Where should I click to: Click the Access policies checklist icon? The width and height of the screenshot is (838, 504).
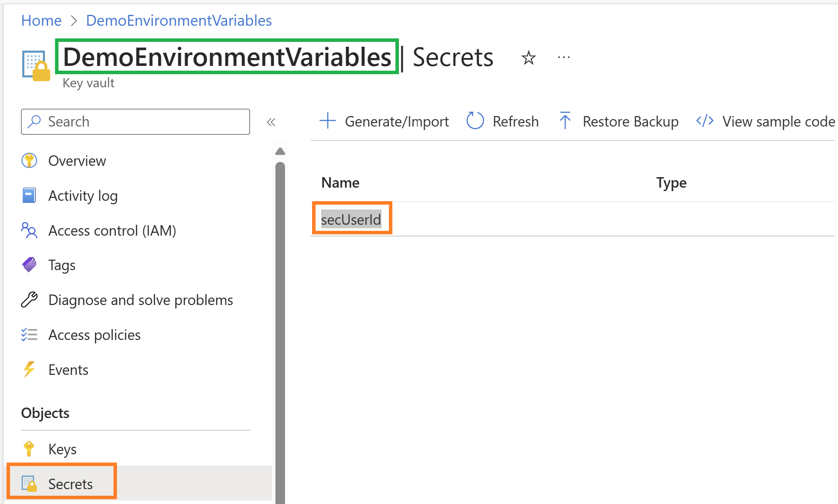[x=29, y=335]
